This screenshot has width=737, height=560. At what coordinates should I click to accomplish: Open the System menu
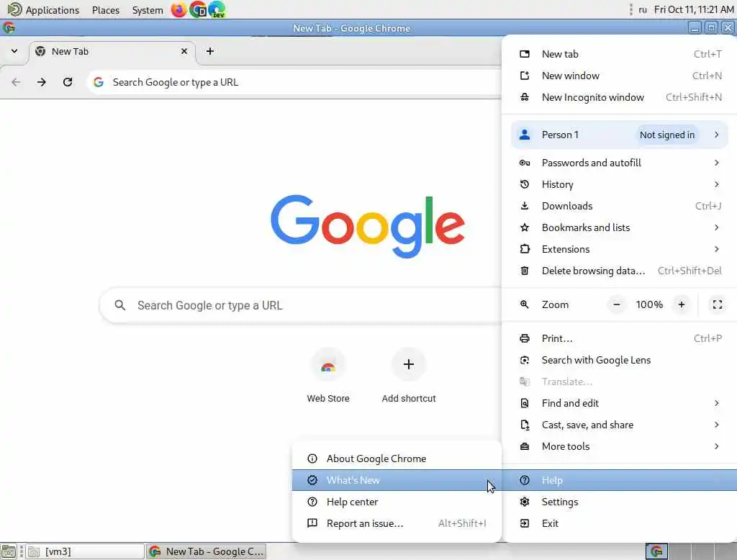click(147, 10)
